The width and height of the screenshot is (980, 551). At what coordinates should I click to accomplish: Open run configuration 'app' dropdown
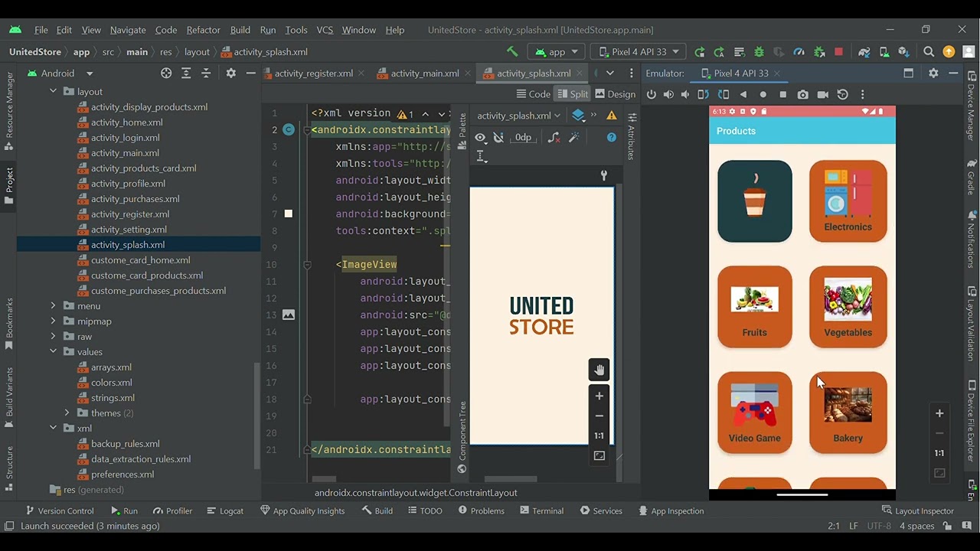coord(557,52)
